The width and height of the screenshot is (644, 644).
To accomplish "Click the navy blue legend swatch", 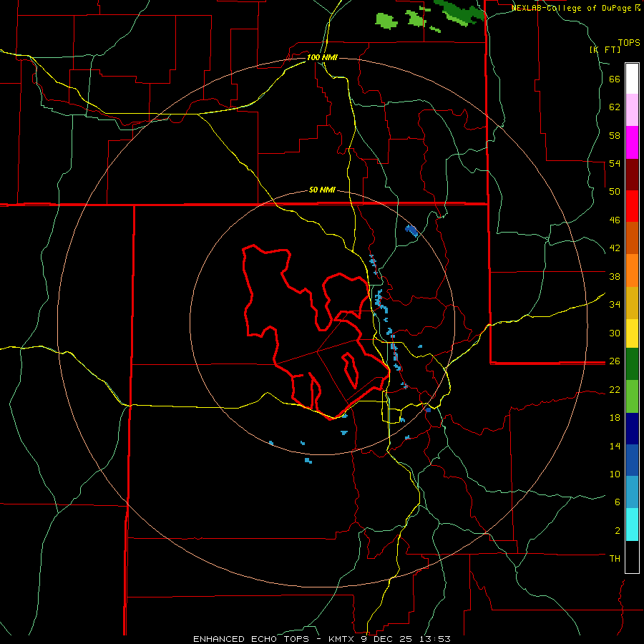I will [x=632, y=429].
